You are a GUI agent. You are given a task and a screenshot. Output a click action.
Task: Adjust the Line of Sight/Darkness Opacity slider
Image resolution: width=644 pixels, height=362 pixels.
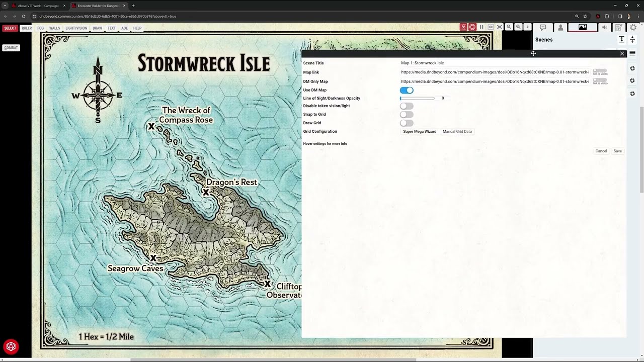point(417,98)
